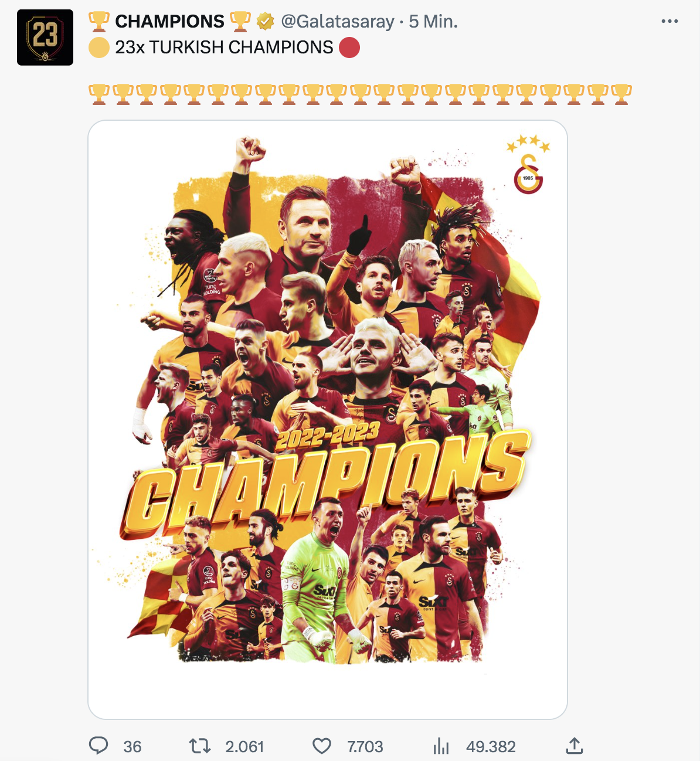Click the CHAMPIONS display name
This screenshot has width=700, height=761.
pos(169,22)
